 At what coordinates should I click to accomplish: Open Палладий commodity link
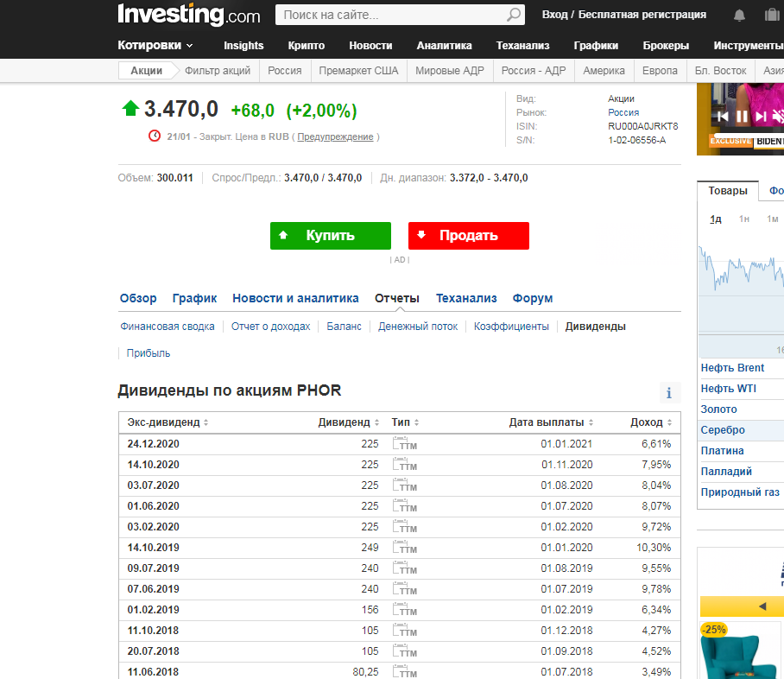[x=726, y=472]
